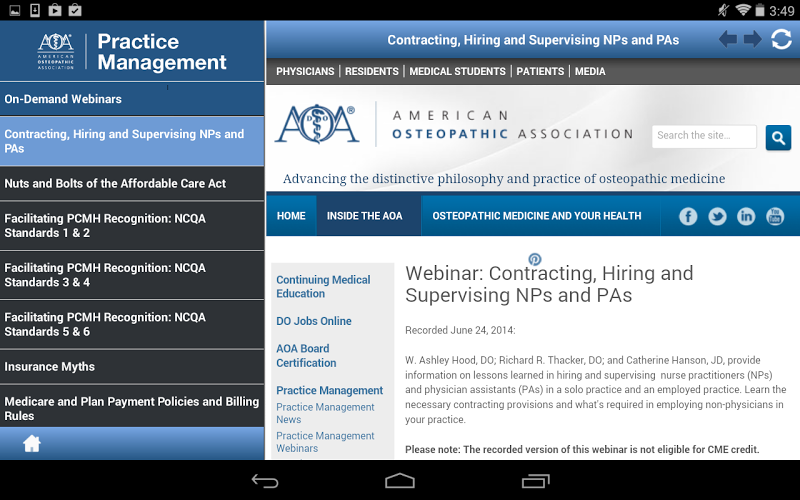800x500 pixels.
Task: Open the AOA YouTube icon
Action: (775, 216)
